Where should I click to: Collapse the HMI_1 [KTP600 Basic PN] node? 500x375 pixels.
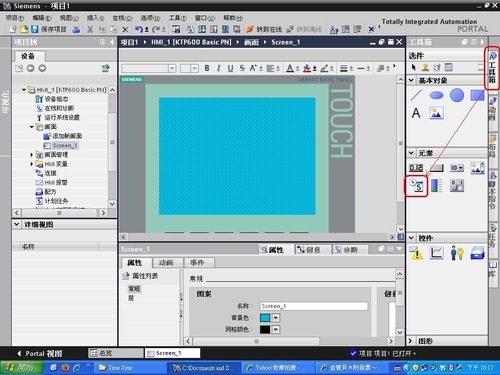pos(23,90)
